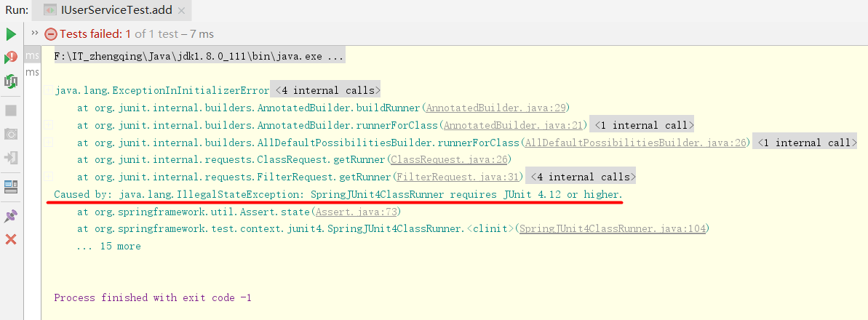This screenshot has width=868, height=320.
Task: Expand 1 internal call after AllDefaultPossibilitiesBuilder.java:26
Action: coord(804,143)
